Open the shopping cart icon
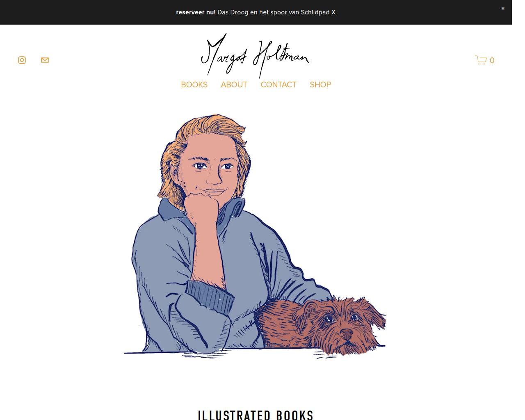 coord(481,60)
